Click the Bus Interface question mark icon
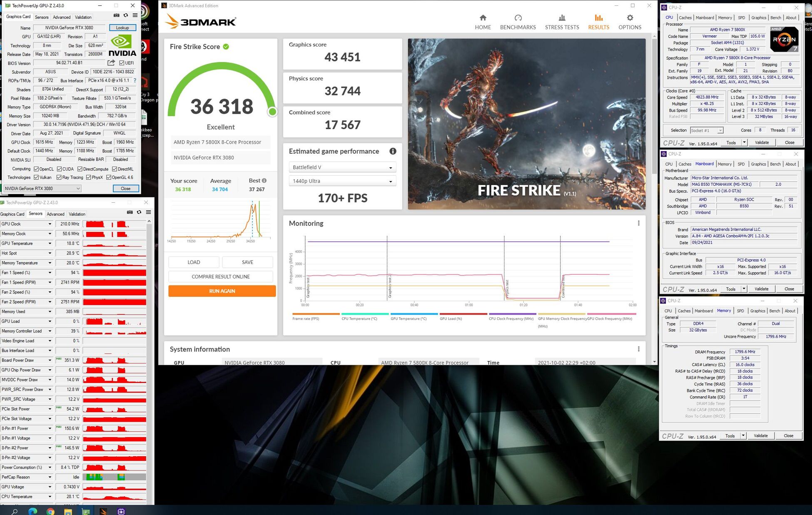The width and height of the screenshot is (812, 515). (x=135, y=81)
